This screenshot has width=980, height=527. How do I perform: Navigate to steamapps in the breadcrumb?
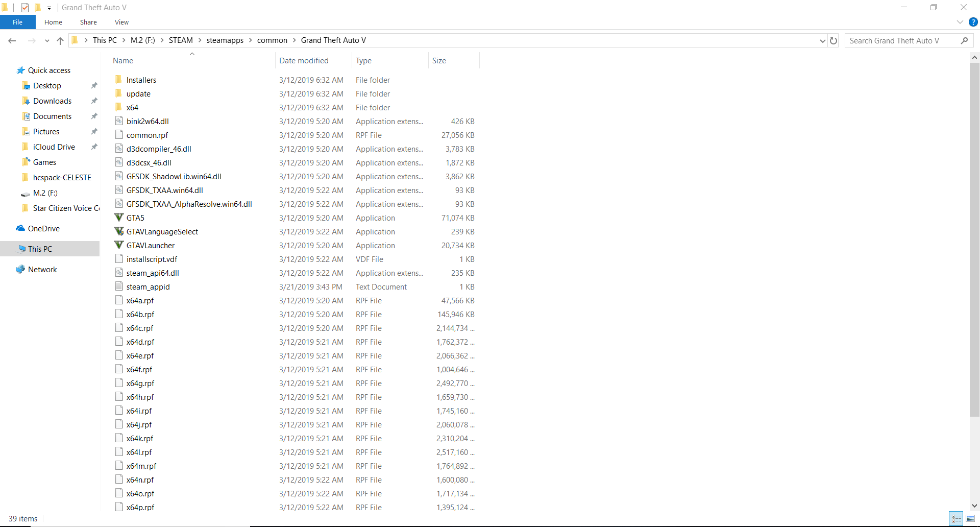click(225, 40)
